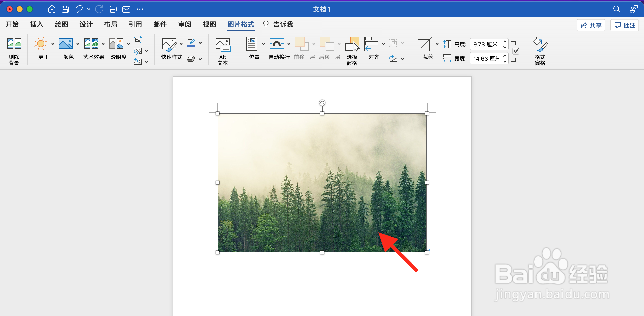
Task: Open the 邮件 (Mailings) tab
Action: pos(160,24)
